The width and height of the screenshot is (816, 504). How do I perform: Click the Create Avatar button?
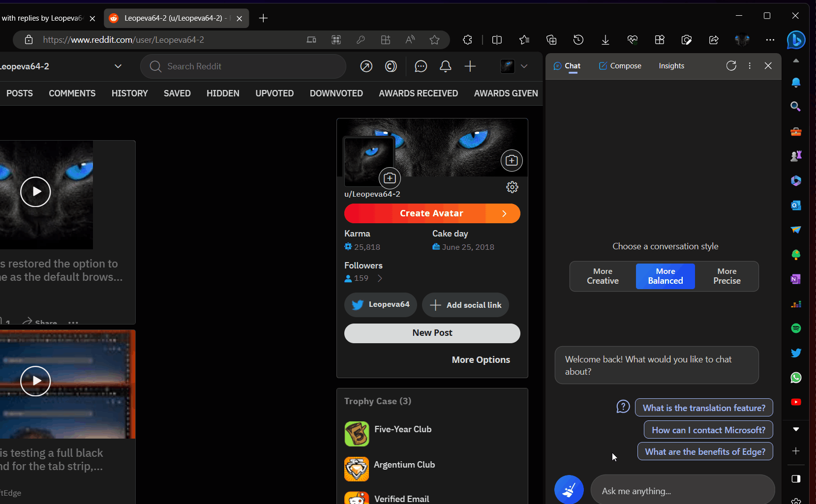[432, 213]
